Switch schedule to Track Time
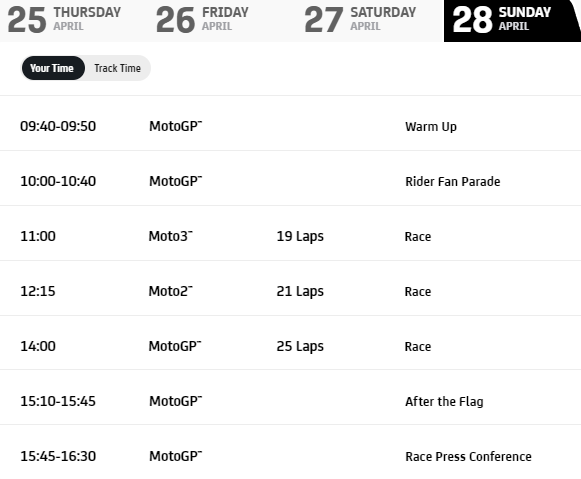581x479 pixels. [x=117, y=68]
